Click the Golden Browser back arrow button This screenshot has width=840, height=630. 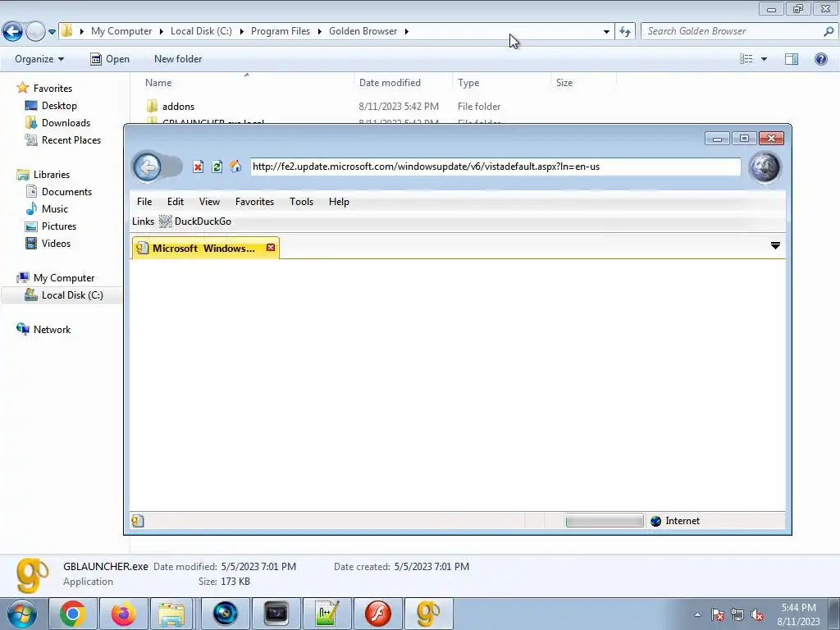click(148, 167)
